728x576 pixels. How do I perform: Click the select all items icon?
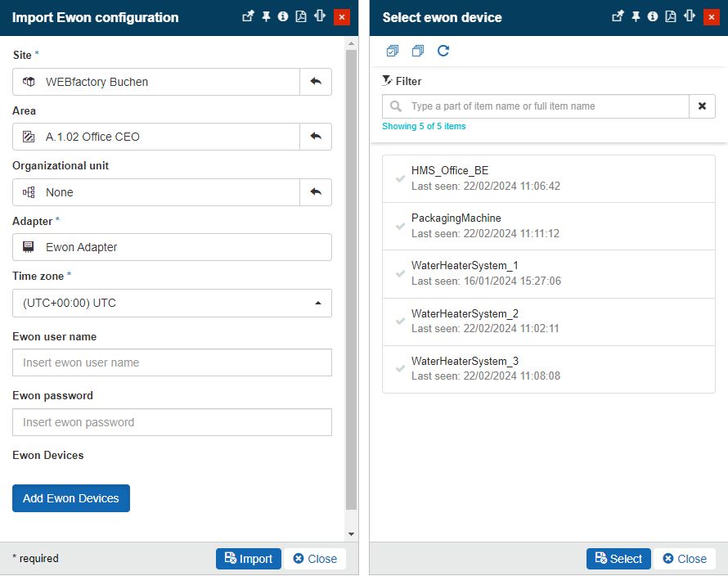(393, 52)
